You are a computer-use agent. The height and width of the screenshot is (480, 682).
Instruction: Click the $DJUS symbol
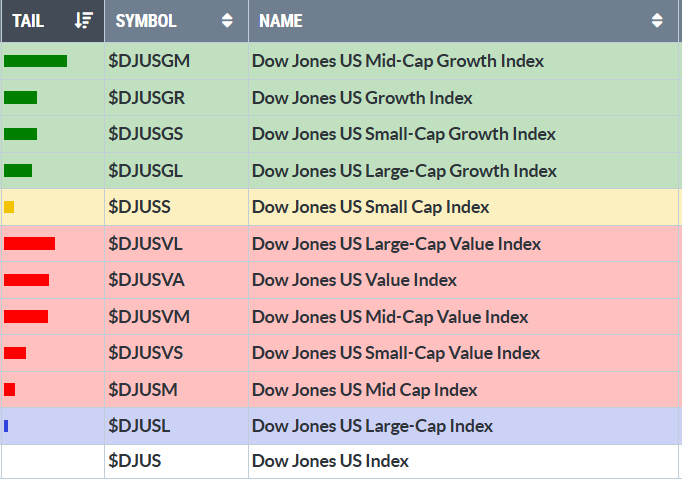(x=134, y=461)
